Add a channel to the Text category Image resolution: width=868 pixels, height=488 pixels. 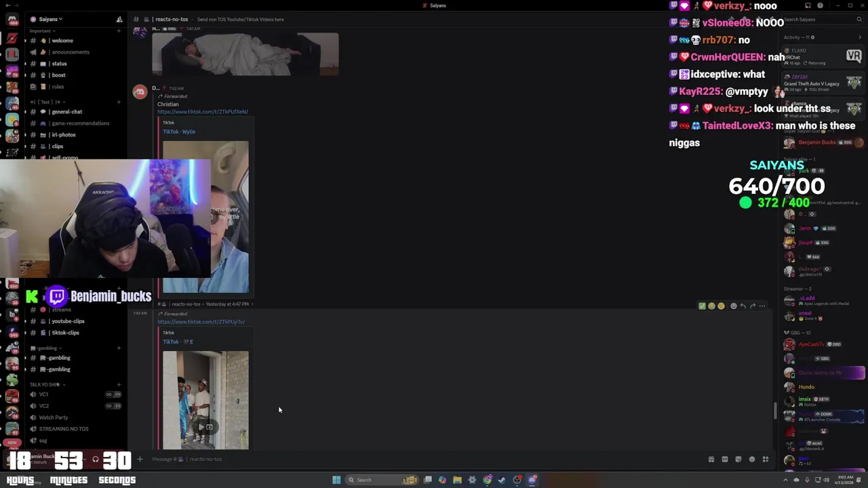[119, 102]
